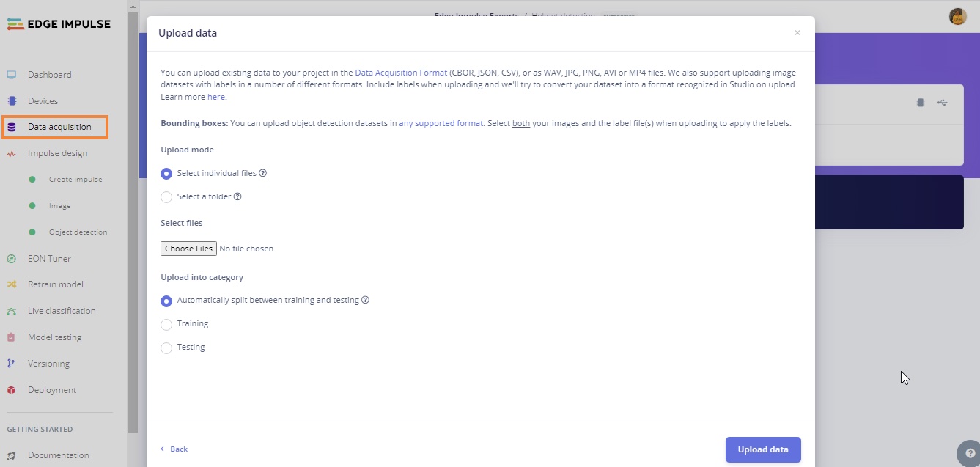Select automatically split between training and testing

[166, 301]
